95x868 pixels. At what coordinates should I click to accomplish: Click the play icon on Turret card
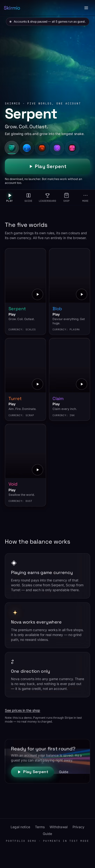[x=37, y=384]
